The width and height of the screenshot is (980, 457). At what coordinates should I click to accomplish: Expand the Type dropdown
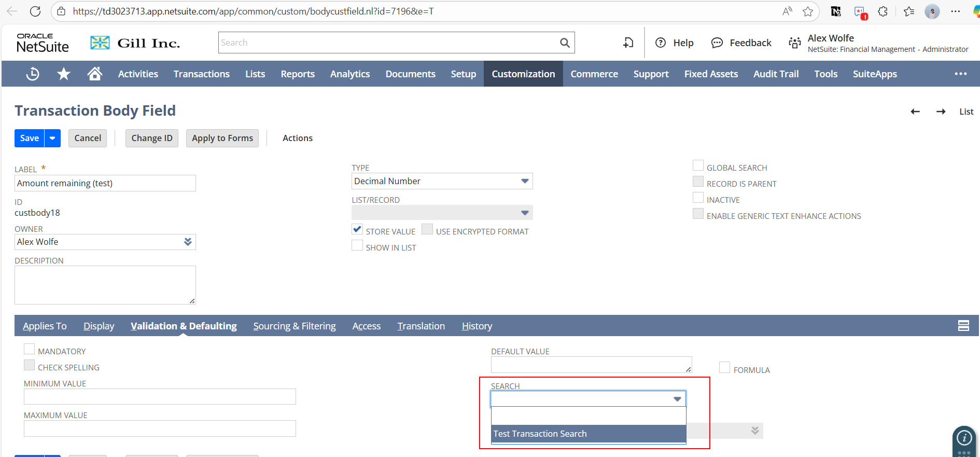pos(525,181)
